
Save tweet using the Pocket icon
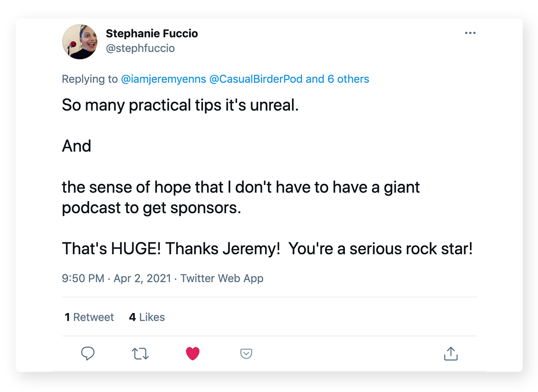pos(246,354)
